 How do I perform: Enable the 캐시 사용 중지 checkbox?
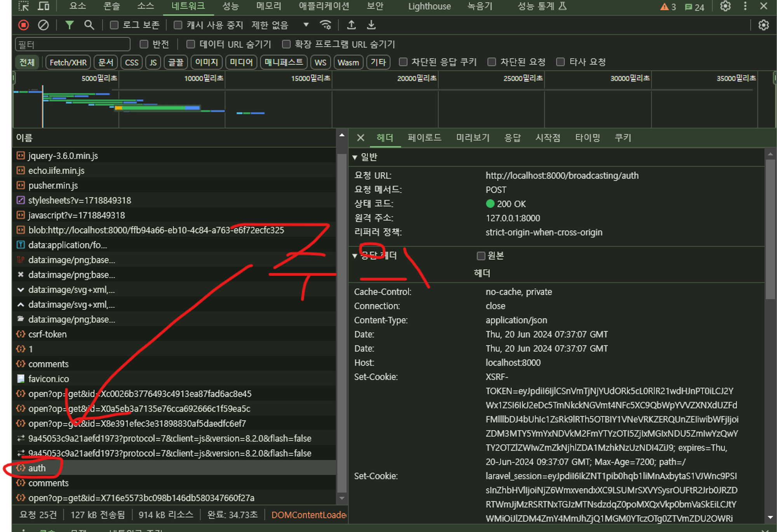coord(178,25)
